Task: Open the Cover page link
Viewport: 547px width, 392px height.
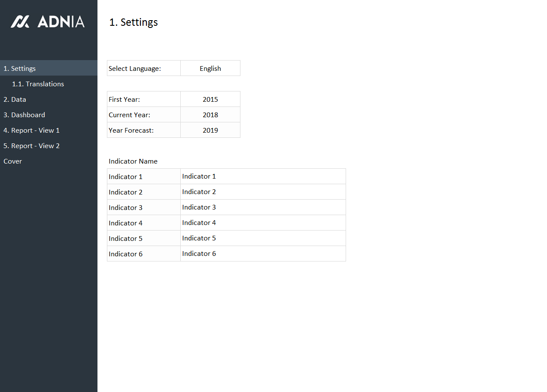Action: click(x=13, y=161)
